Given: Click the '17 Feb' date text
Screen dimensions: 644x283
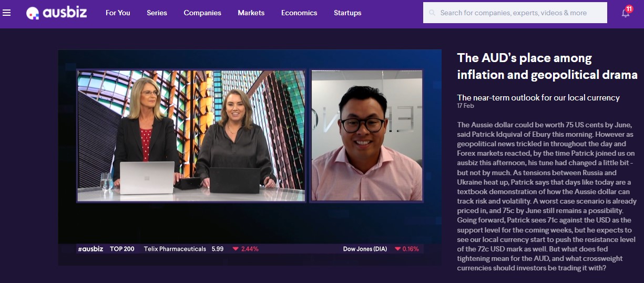Looking at the screenshot, I should tap(466, 106).
